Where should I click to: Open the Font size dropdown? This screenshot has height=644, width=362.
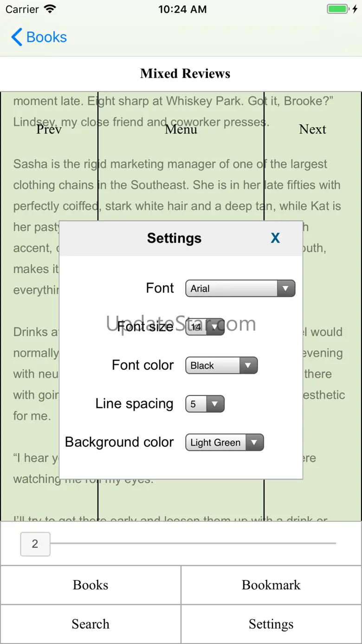[x=205, y=327]
